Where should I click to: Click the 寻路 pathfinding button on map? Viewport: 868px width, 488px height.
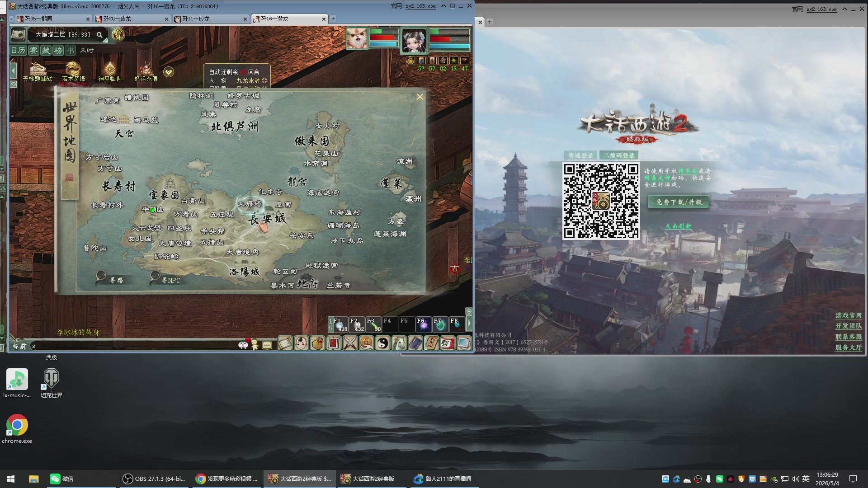click(109, 278)
